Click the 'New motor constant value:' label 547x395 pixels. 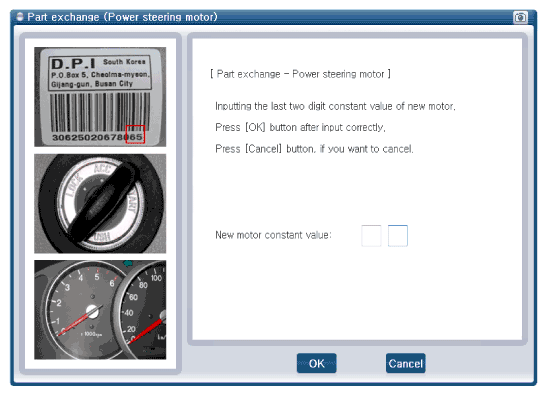(x=273, y=235)
